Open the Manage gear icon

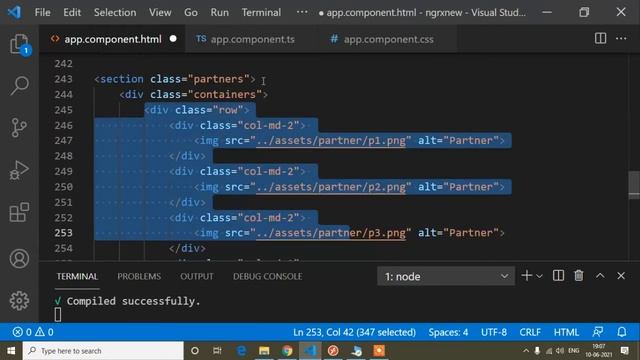pos(19,301)
